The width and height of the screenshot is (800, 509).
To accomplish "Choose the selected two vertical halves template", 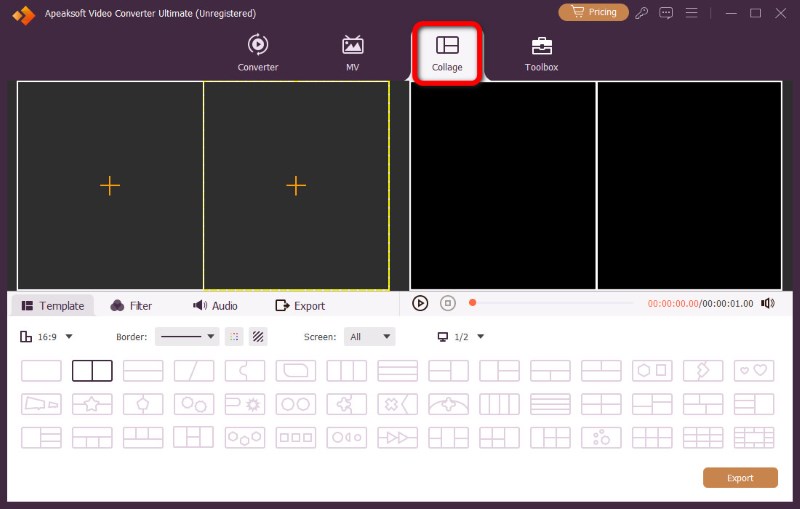I will (x=92, y=371).
